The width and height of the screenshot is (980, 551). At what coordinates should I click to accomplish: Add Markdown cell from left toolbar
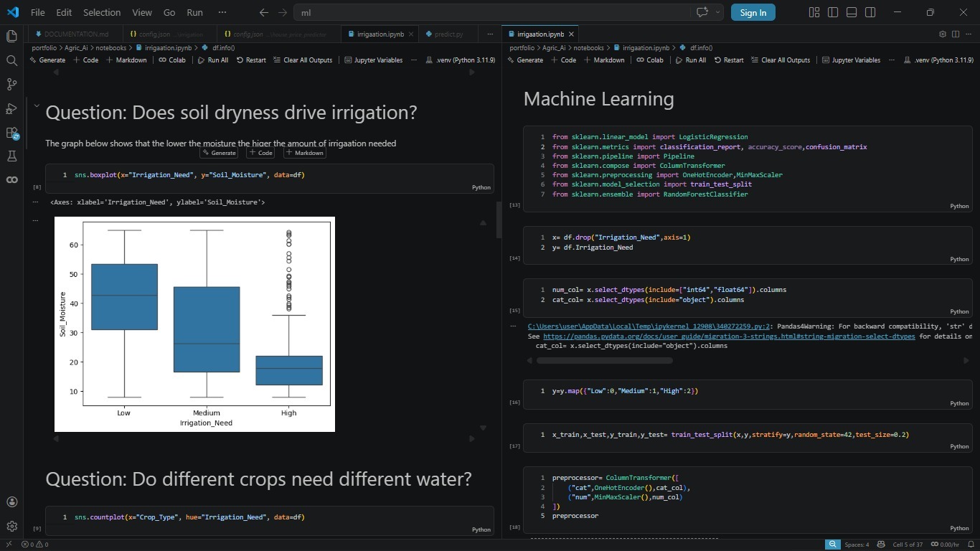(126, 60)
